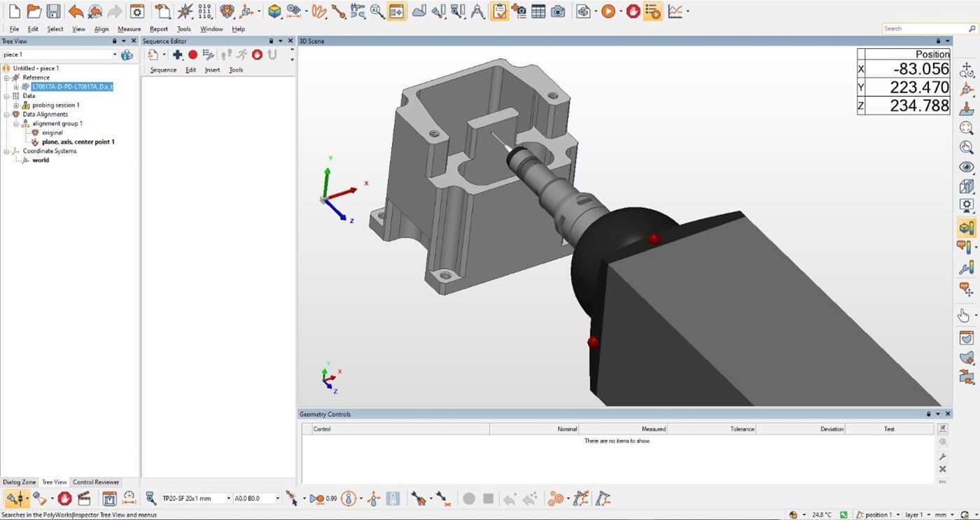Click the red record button in Sequence Editor
This screenshot has height=520, width=980.
pos(192,55)
